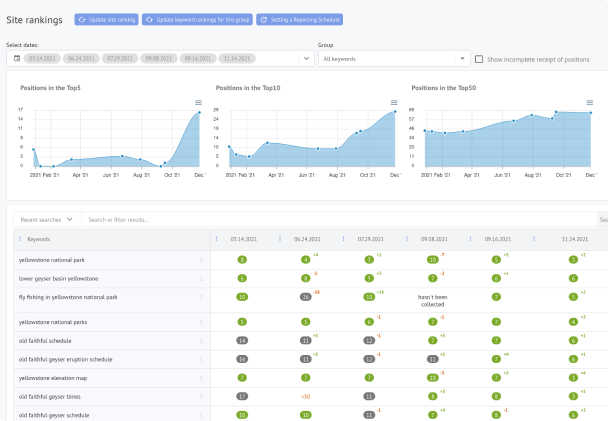Open the Group All keywords dropdown
The image size is (608, 421).
460,59
